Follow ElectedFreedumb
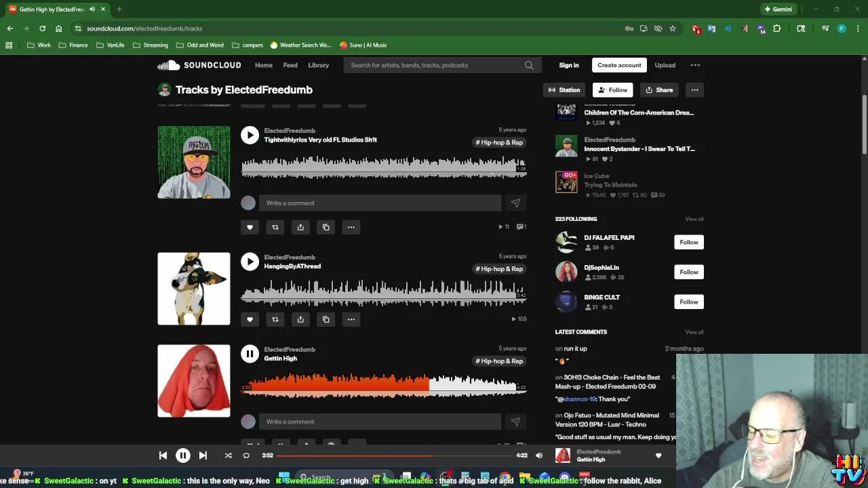Viewport: 868px width, 488px height. coord(613,90)
